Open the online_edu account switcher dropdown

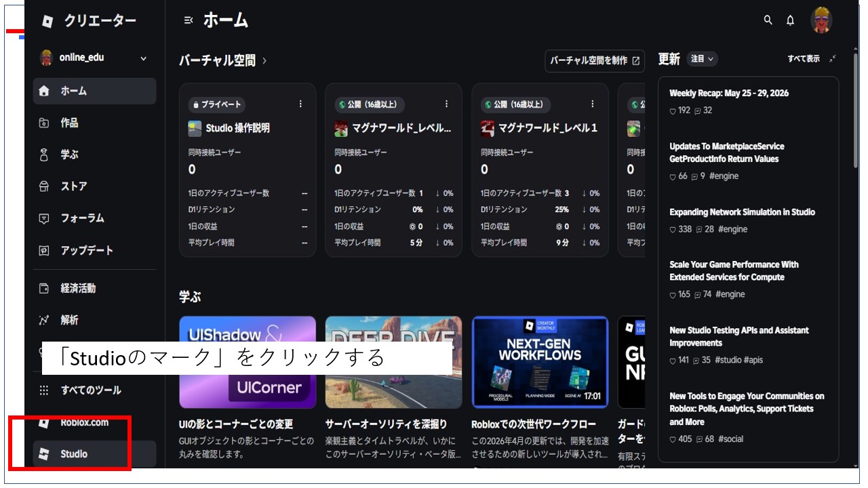pyautogui.click(x=94, y=58)
